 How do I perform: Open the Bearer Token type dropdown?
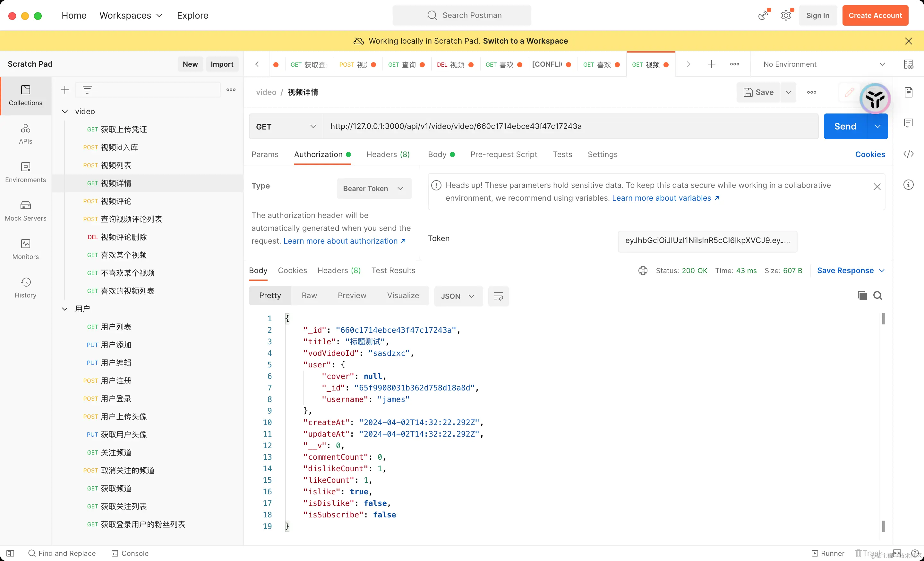[x=373, y=188]
